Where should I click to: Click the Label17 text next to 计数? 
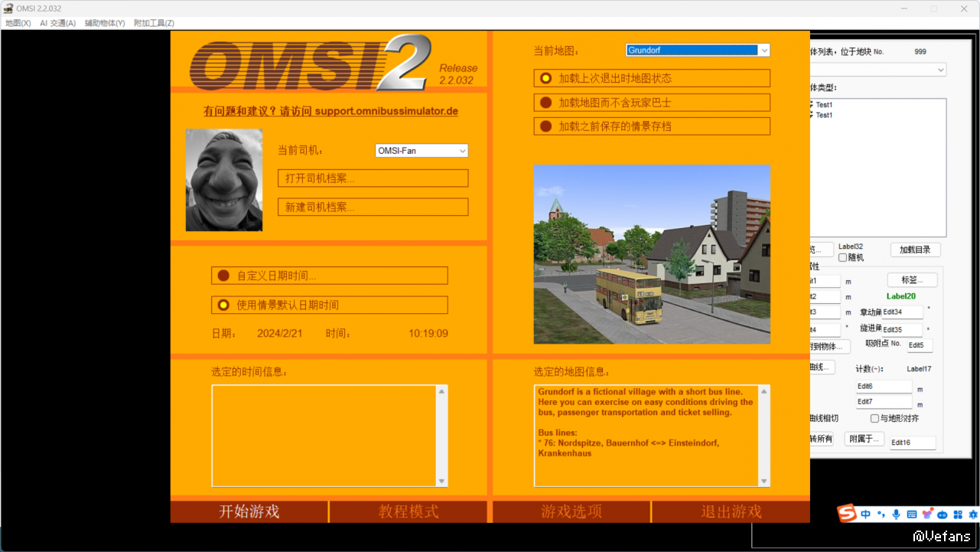tap(920, 369)
